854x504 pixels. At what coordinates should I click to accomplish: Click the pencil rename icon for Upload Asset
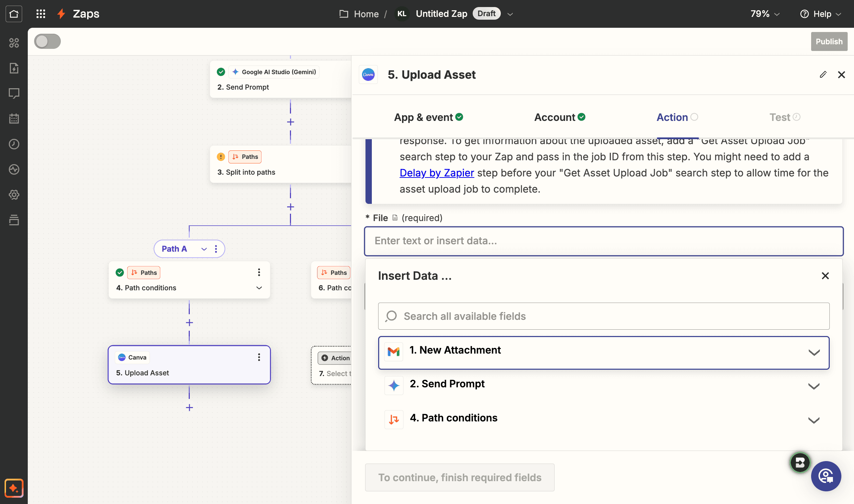coord(823,75)
